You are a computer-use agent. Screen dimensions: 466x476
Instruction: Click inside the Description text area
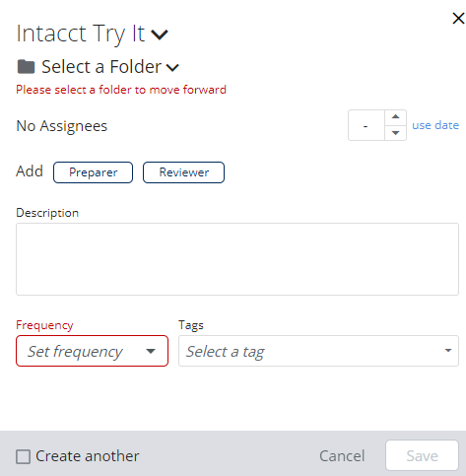click(x=237, y=259)
